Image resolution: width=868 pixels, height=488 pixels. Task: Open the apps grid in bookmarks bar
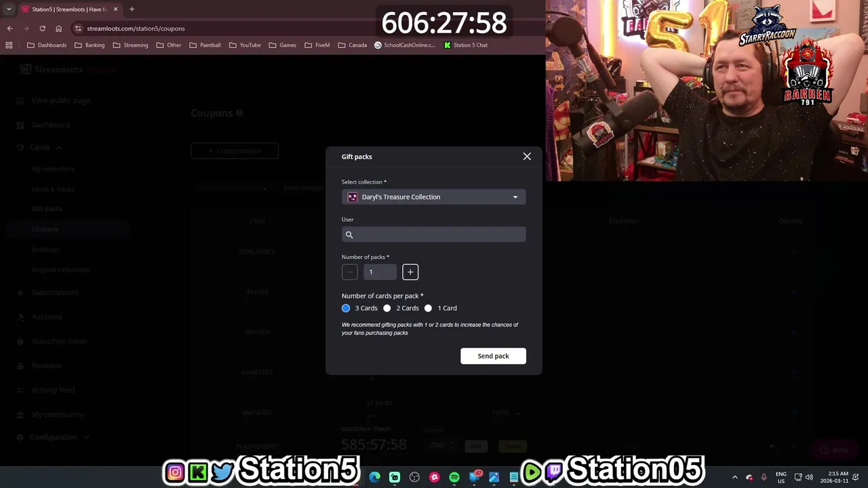(x=9, y=45)
